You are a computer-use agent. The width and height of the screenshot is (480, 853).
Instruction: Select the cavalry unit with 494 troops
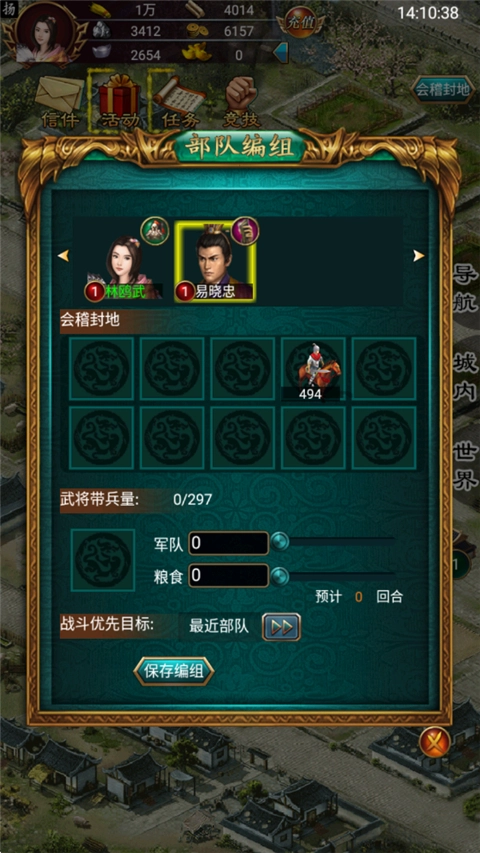click(313, 369)
